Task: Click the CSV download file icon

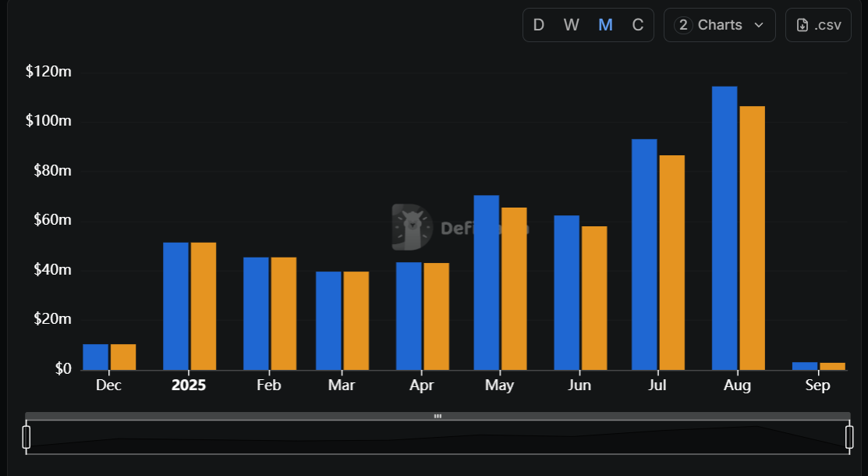Action: [x=802, y=25]
